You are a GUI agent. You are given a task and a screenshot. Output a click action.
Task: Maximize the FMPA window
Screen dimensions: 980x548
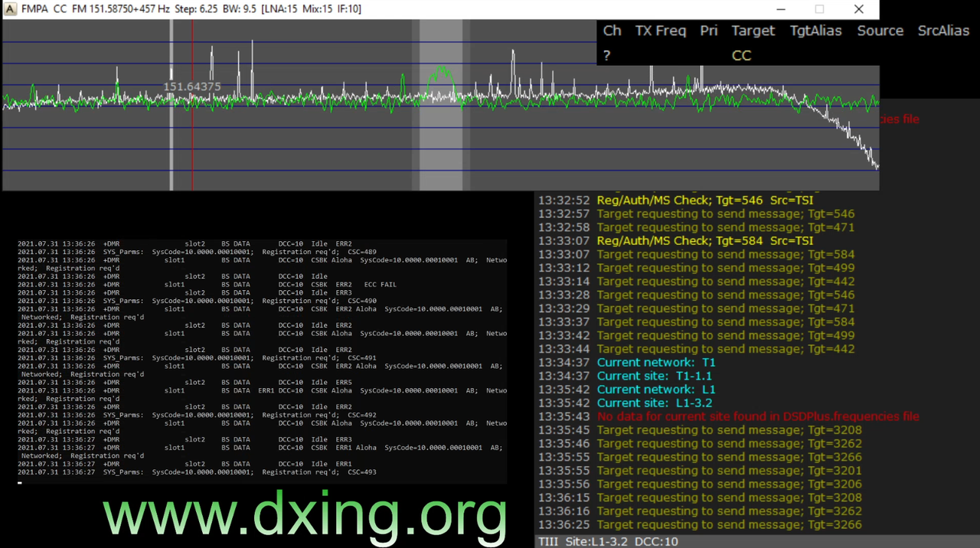[x=819, y=9]
